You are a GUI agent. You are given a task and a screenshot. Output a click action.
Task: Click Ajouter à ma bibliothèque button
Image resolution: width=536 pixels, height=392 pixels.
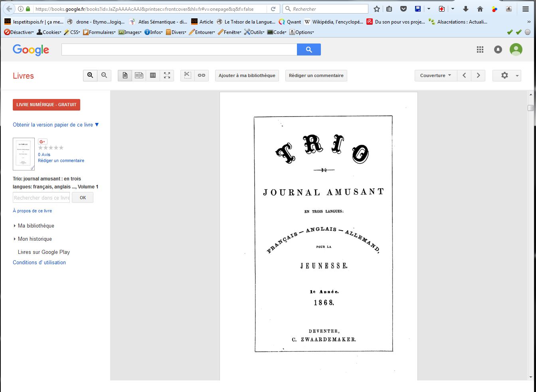247,75
